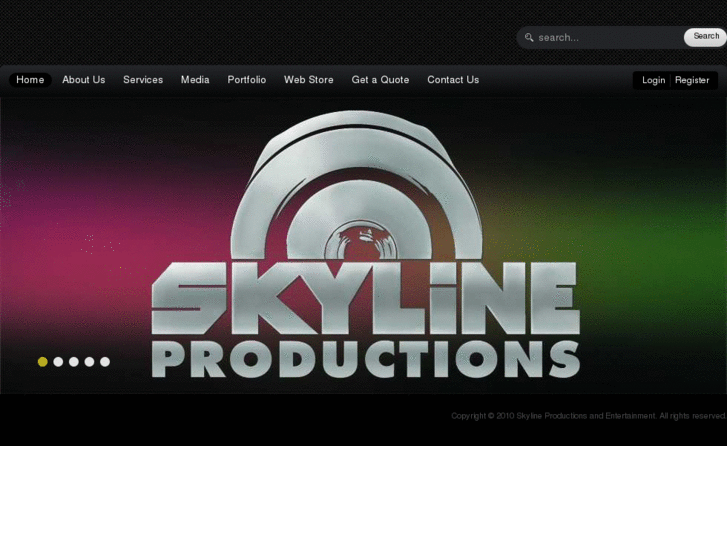
Task: Click the Skyline Productions banner image
Action: click(x=364, y=245)
